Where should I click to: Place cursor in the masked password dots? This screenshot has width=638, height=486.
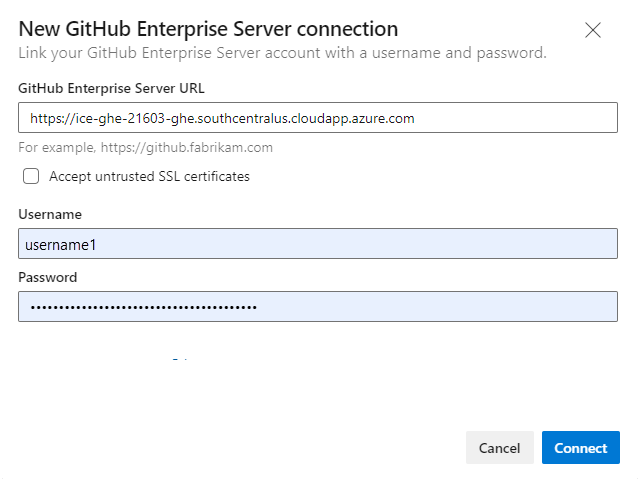(140, 307)
